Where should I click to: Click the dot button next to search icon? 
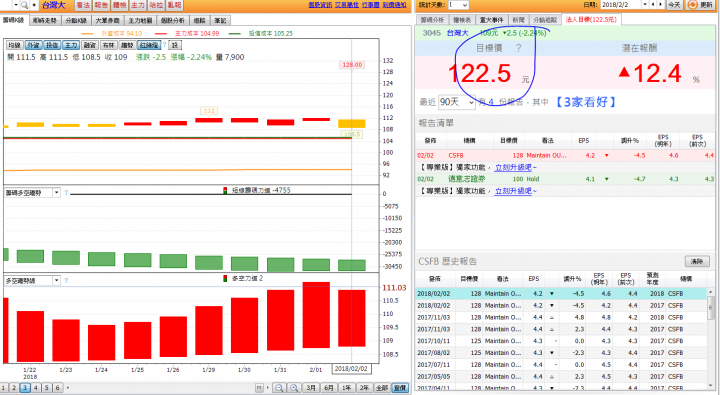coord(34,5)
